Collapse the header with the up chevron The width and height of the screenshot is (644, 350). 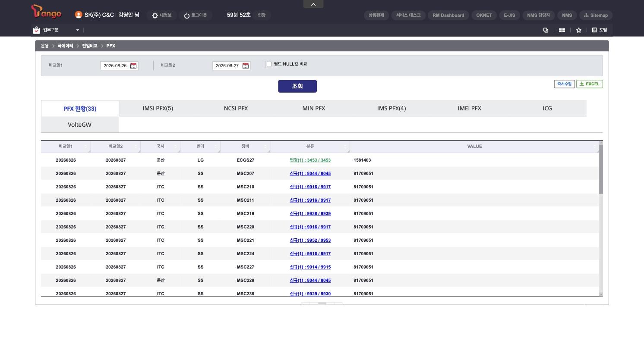click(313, 4)
